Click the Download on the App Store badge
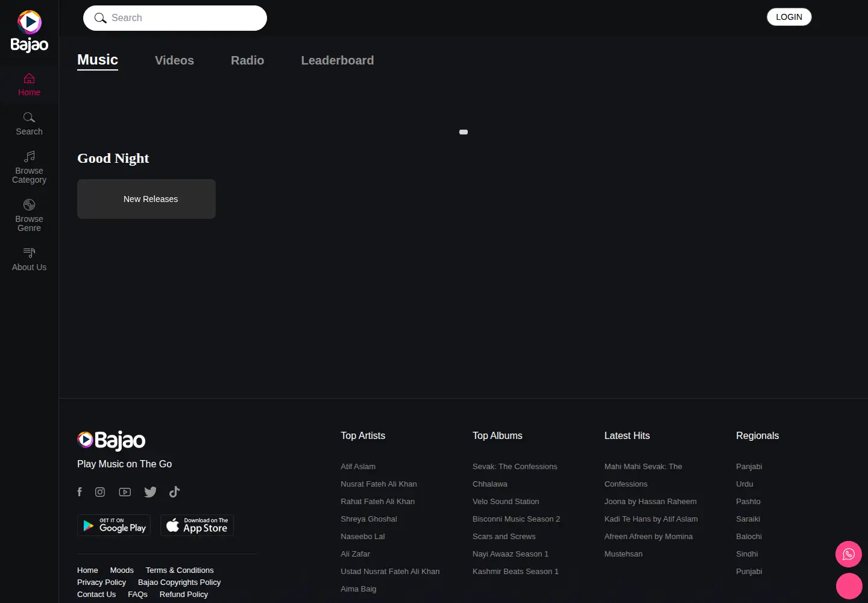 [x=197, y=525]
